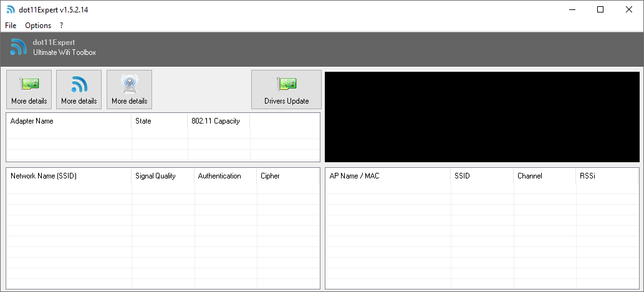Screen dimensions: 644x292
Task: Sort by Network Name (SSID) column
Action: click(69, 176)
